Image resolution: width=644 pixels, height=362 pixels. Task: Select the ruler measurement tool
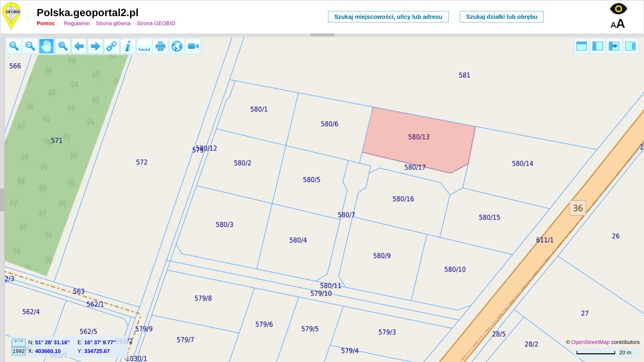[x=144, y=46]
